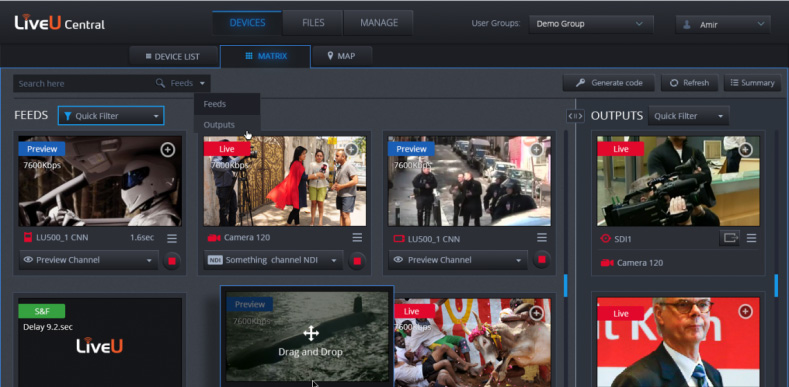Select the police street feed thumbnail
Screen dimensions: 789x387
point(469,181)
